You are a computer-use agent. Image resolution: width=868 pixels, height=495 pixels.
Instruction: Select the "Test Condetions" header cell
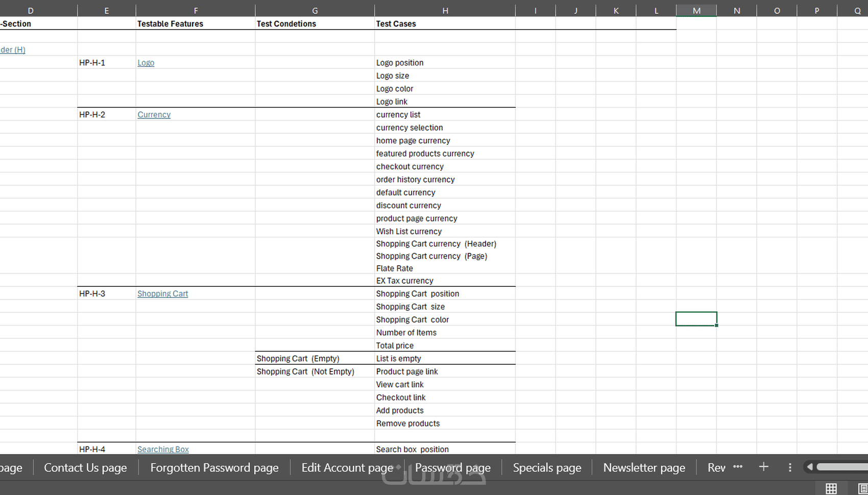pyautogui.click(x=315, y=23)
